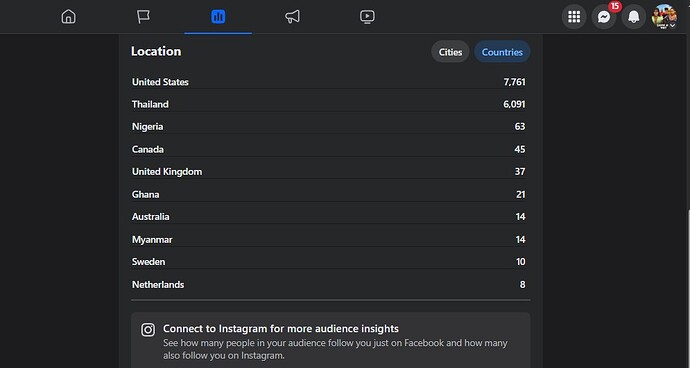Open the notifications bell
The width and height of the screenshot is (690, 368).
coord(634,17)
